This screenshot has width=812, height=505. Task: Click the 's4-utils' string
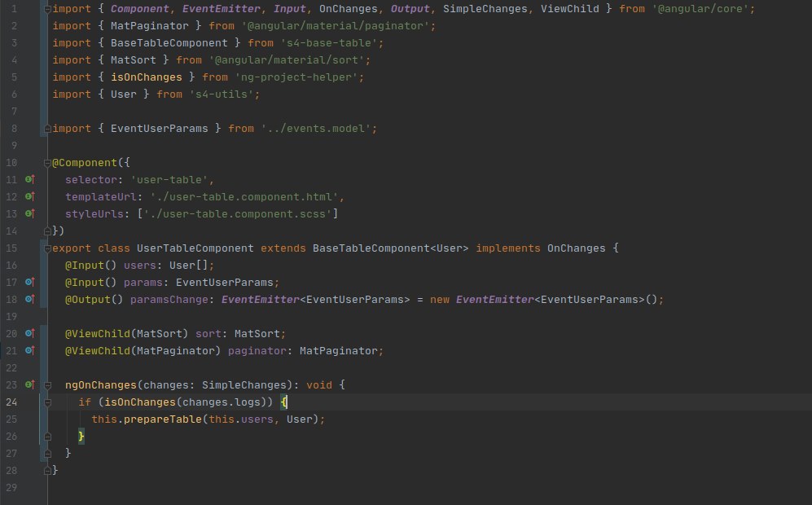(x=222, y=94)
